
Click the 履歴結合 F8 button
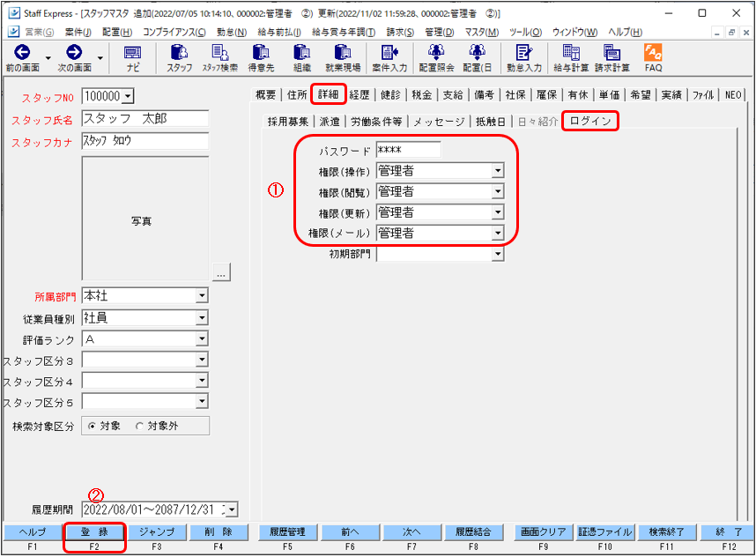474,532
